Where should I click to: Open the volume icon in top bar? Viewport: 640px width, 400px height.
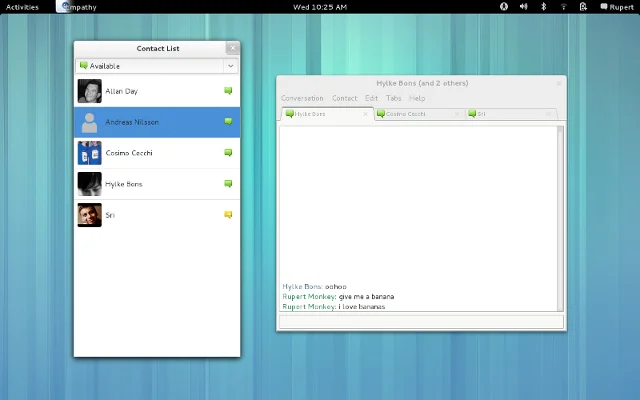pos(524,6)
